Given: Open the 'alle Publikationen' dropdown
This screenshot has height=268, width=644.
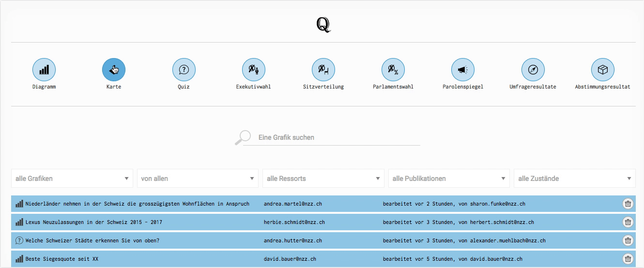Looking at the screenshot, I should tap(449, 179).
